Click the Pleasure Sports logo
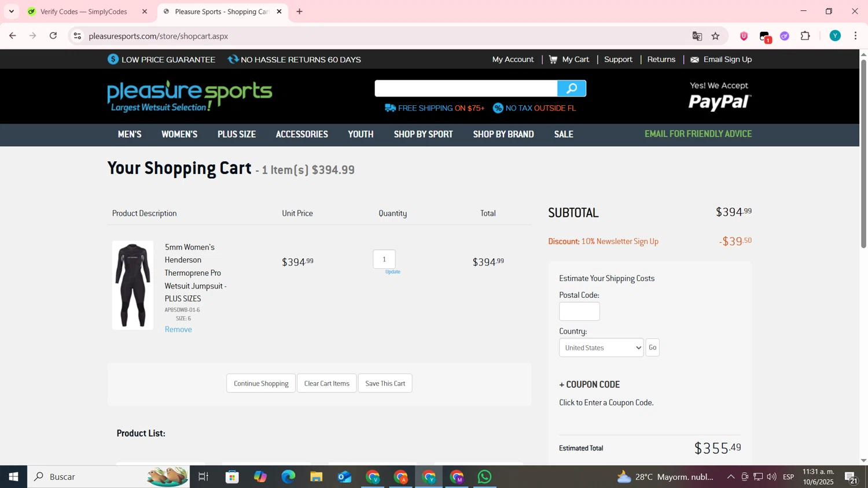868x488 pixels. coord(190,96)
